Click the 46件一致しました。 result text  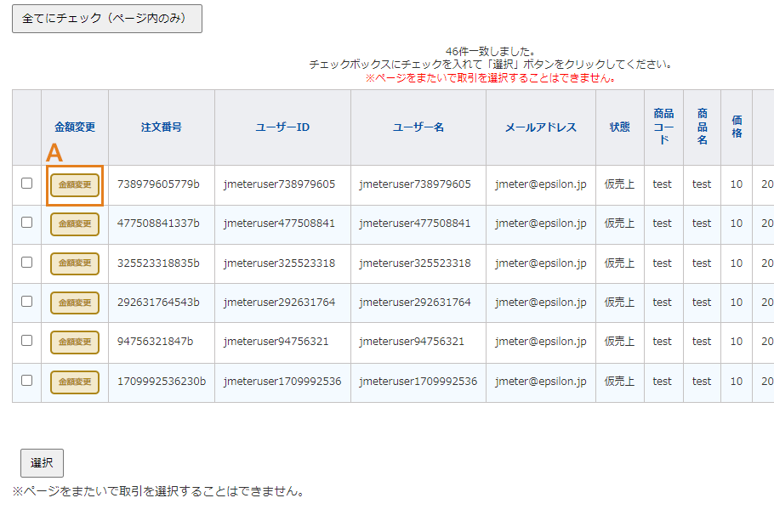pyautogui.click(x=490, y=51)
